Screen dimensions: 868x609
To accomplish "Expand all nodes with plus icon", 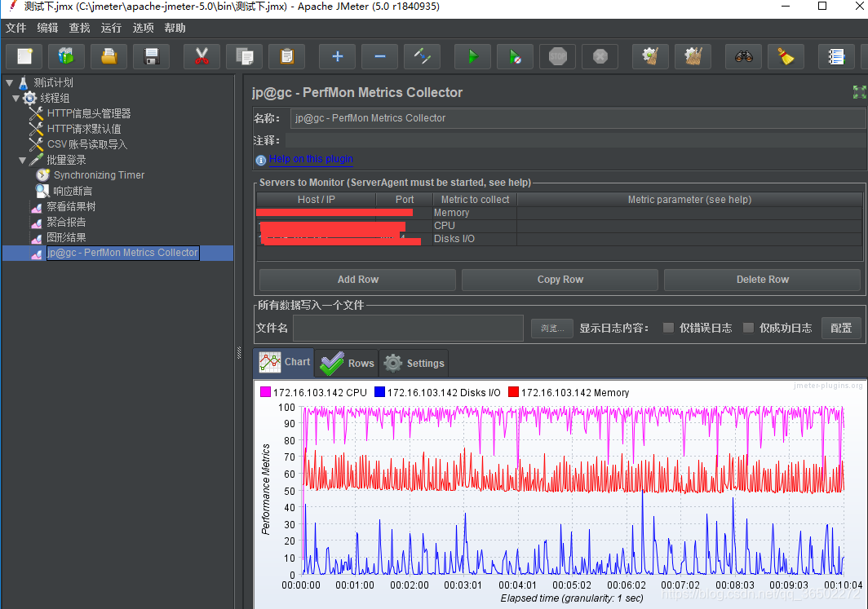I will point(337,56).
